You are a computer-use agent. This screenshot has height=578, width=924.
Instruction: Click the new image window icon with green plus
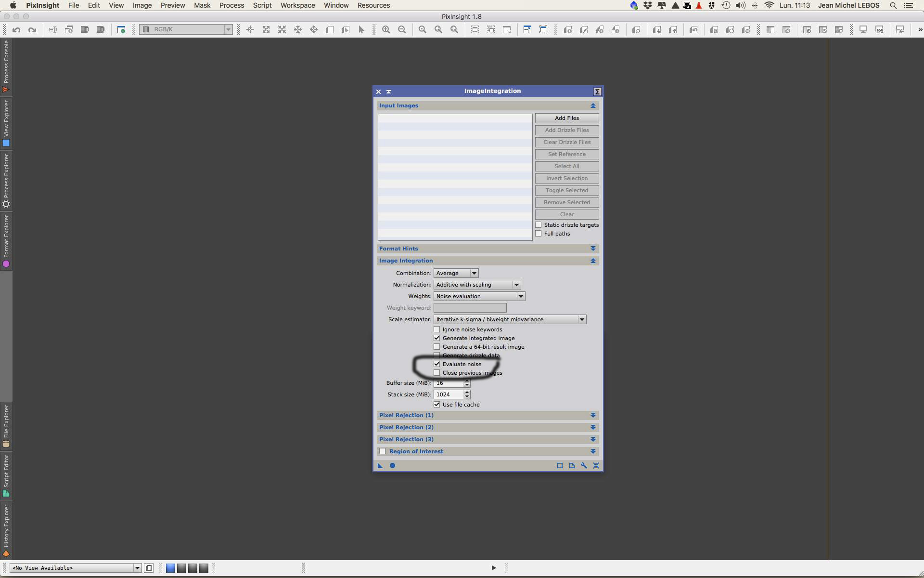point(121,30)
